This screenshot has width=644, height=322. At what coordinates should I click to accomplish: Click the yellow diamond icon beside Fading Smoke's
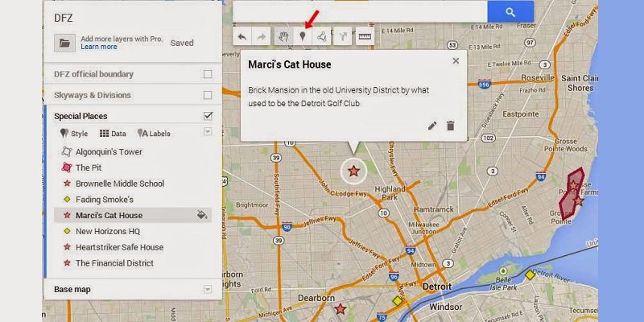coord(67,200)
